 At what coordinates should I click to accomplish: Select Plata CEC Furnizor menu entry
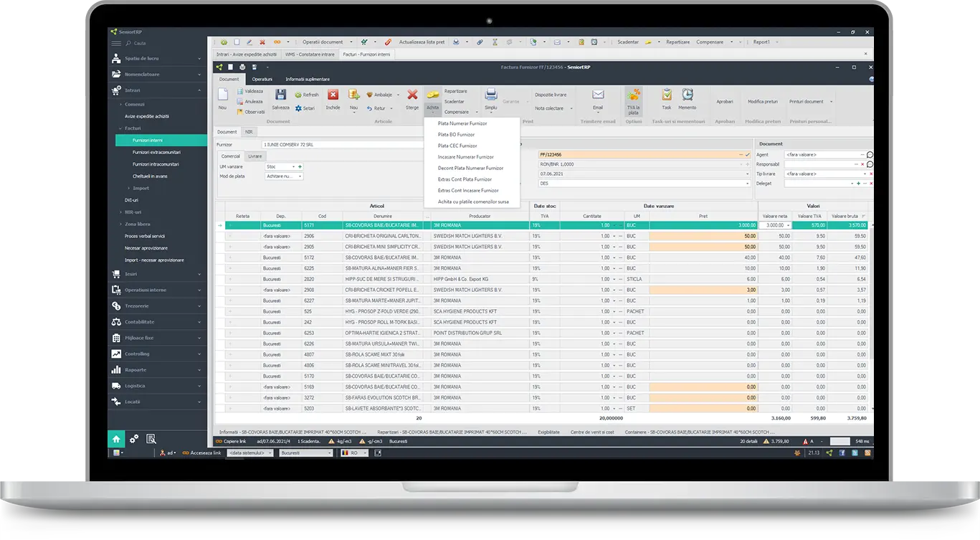pyautogui.click(x=457, y=146)
